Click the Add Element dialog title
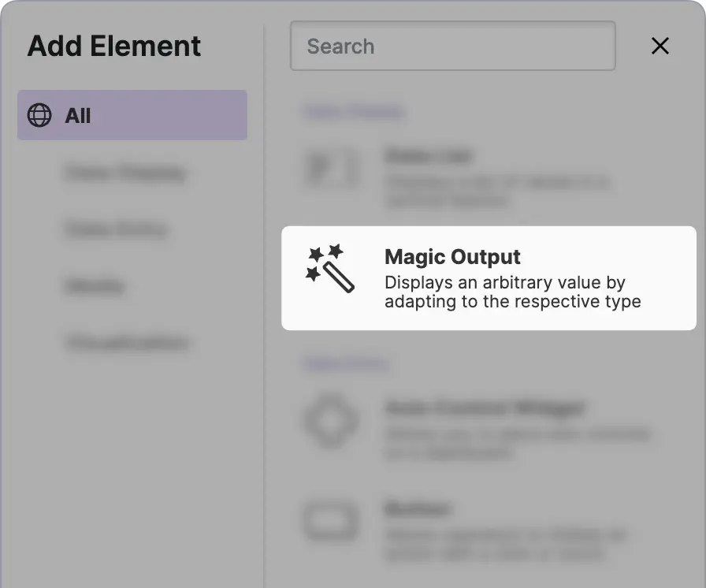This screenshot has height=588, width=706. (114, 47)
